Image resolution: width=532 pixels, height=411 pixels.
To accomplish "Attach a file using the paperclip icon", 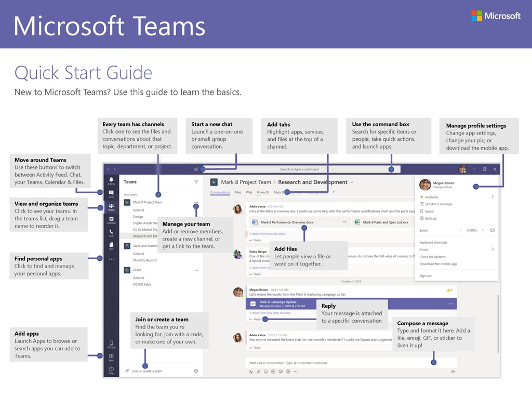I will 258,372.
